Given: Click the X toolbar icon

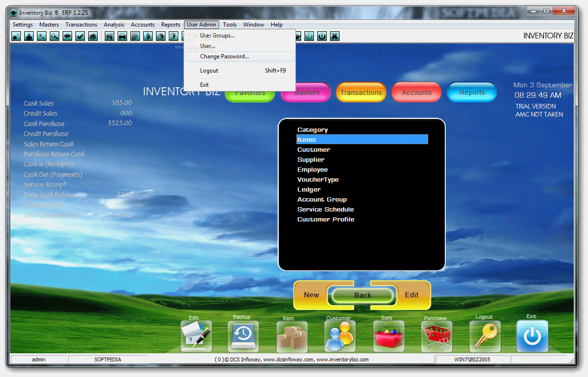Looking at the screenshot, I should point(335,36).
